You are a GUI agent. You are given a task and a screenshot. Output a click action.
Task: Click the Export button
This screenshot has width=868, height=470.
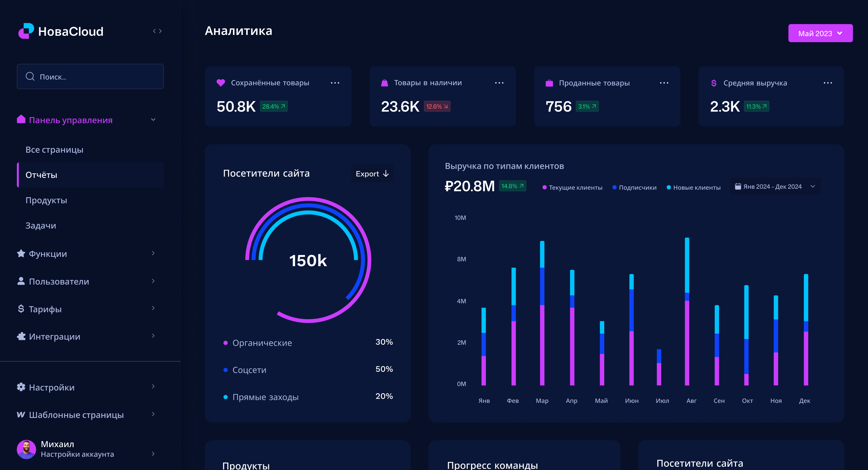[372, 173]
